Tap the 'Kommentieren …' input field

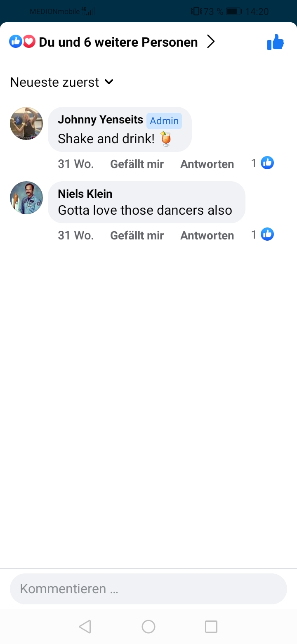[148, 589]
